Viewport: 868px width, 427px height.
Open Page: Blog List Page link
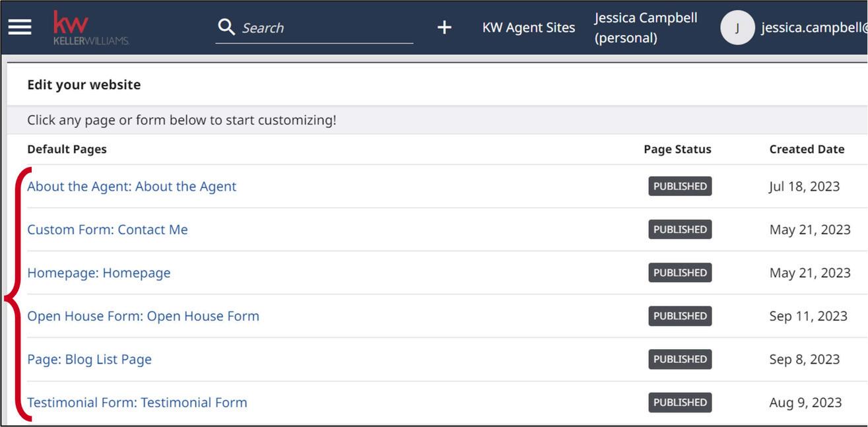pos(89,359)
